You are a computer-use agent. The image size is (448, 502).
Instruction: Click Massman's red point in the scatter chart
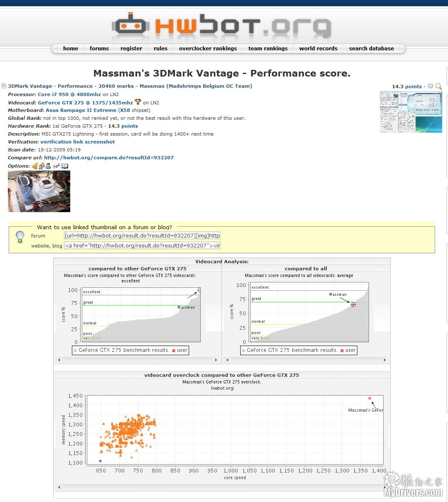369,398
